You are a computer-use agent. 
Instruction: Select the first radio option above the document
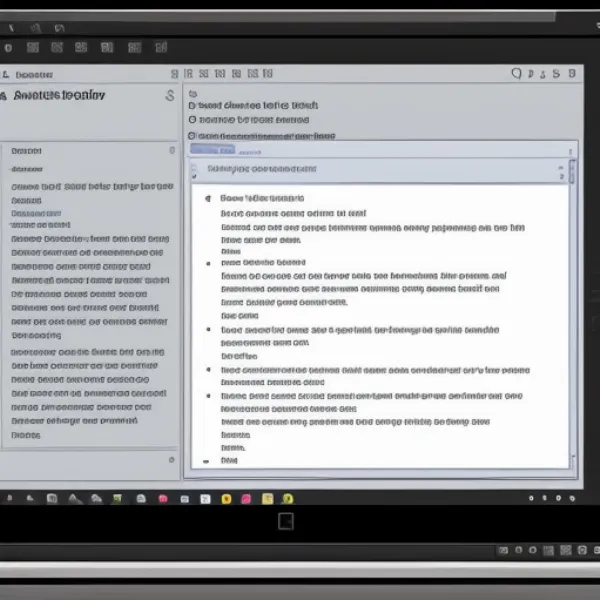(x=193, y=105)
